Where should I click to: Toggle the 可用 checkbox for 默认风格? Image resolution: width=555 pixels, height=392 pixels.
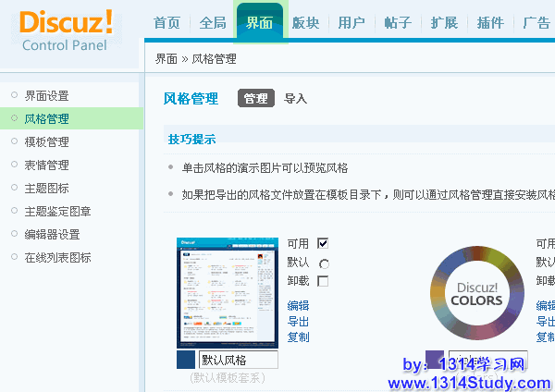coord(323,243)
